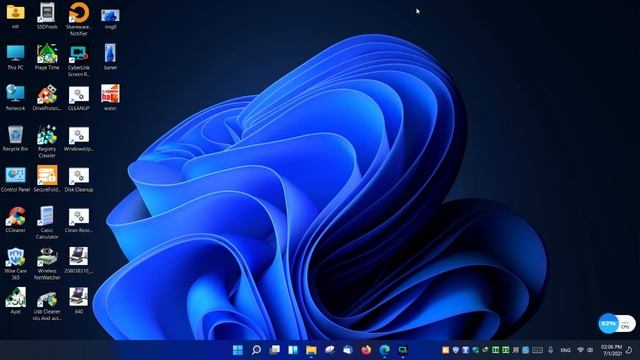Launch the Praye Time shortcut
This screenshot has height=360, width=640.
click(x=47, y=56)
